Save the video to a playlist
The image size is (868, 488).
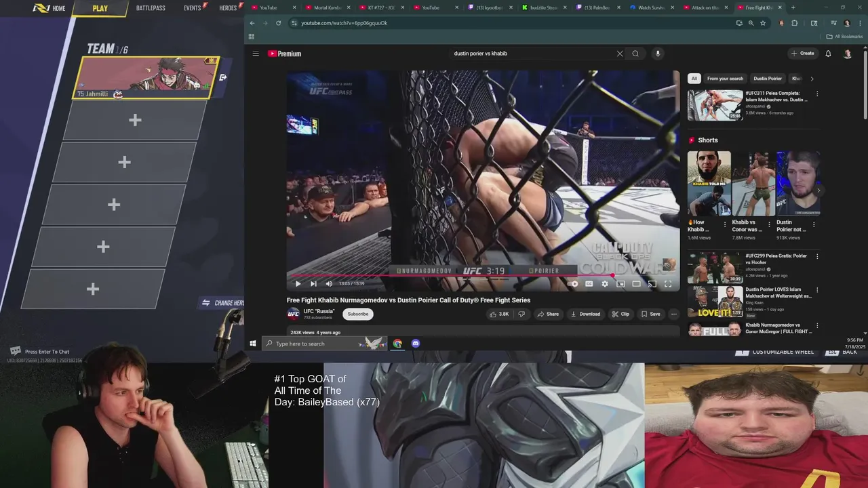click(650, 314)
